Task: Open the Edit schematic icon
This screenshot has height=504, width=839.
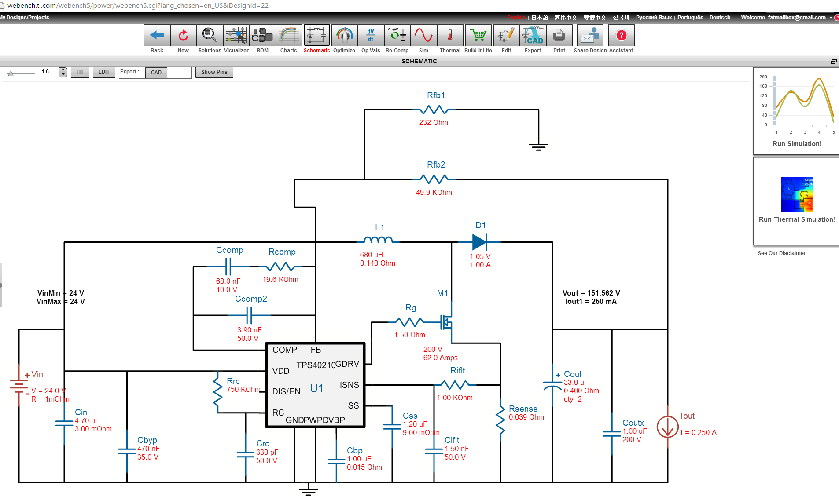Action: pos(506,35)
